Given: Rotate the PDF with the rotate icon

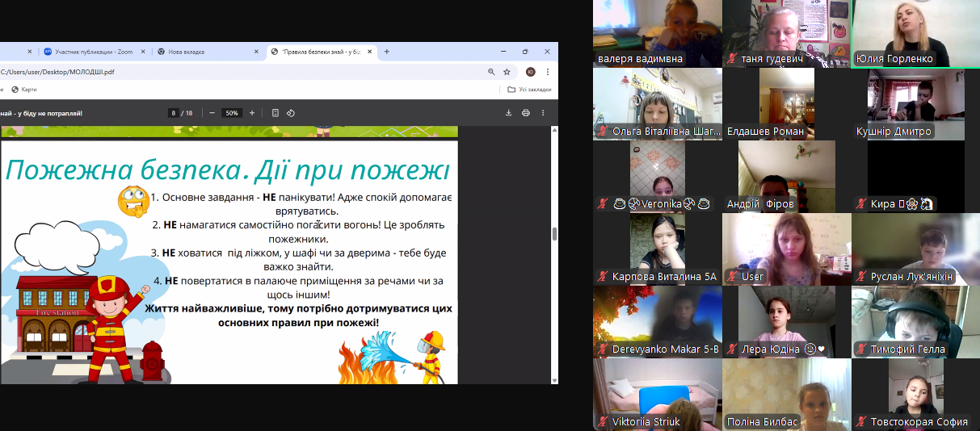Looking at the screenshot, I should click(291, 113).
